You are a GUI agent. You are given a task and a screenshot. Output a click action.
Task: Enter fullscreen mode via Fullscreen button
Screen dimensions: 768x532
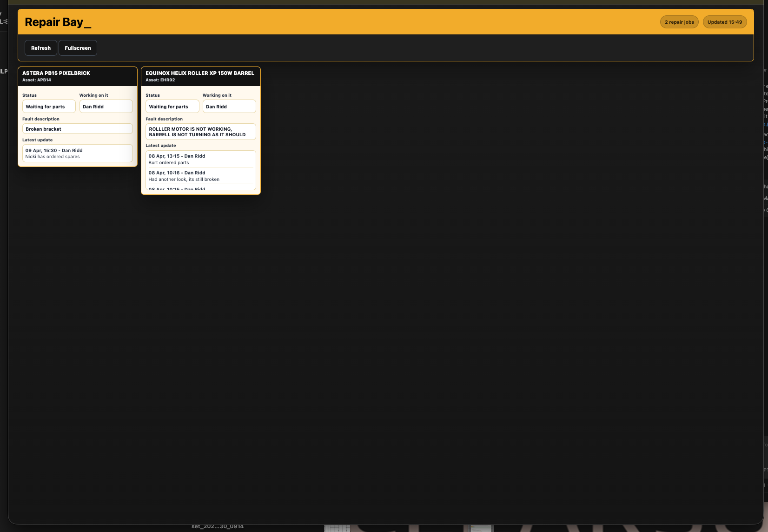tap(78, 47)
